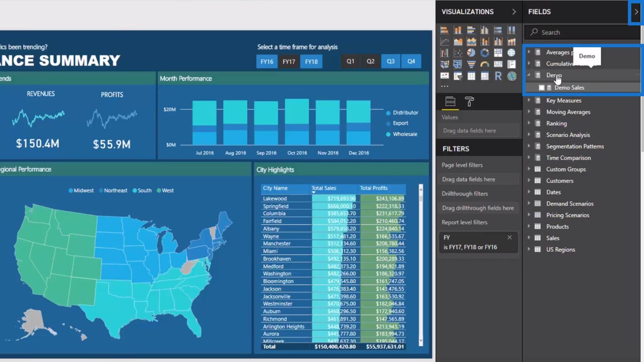The height and width of the screenshot is (362, 644).
Task: Check the Demo Sales field checkbox
Action: (x=542, y=88)
